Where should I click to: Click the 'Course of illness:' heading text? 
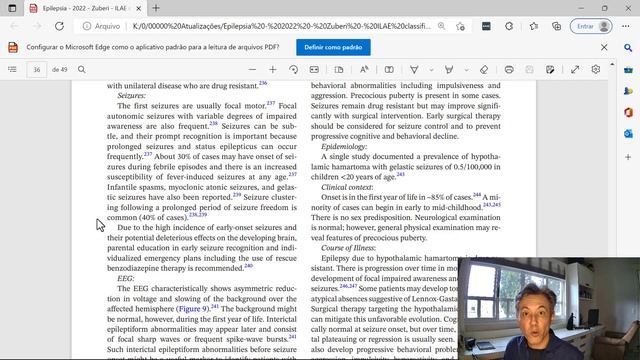click(x=348, y=248)
